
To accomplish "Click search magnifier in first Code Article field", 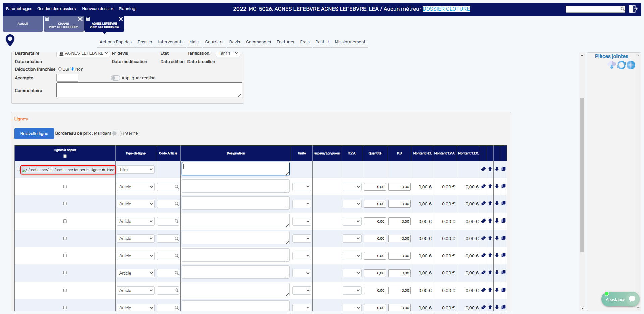I will tap(176, 187).
